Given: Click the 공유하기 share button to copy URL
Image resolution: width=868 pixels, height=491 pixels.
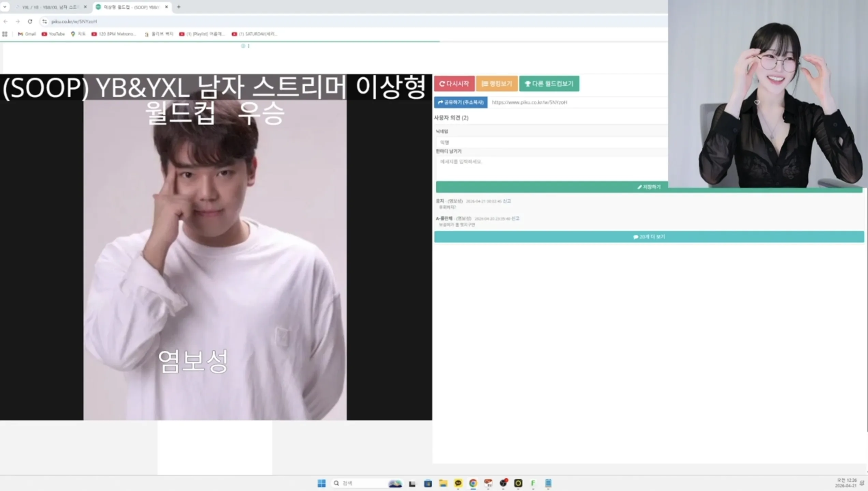Looking at the screenshot, I should (x=461, y=102).
